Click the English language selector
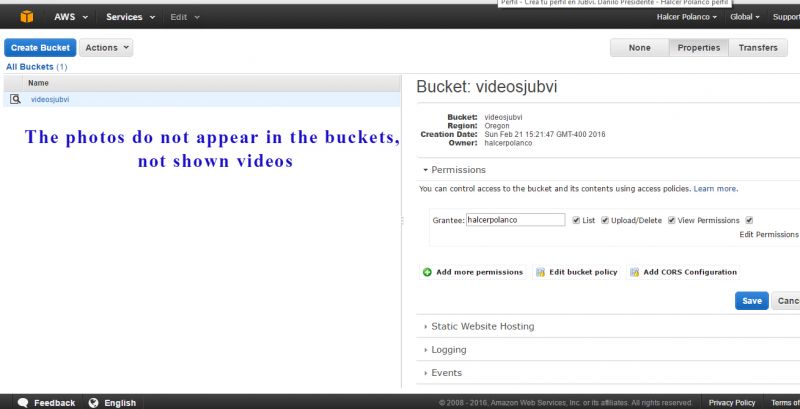 [x=112, y=402]
